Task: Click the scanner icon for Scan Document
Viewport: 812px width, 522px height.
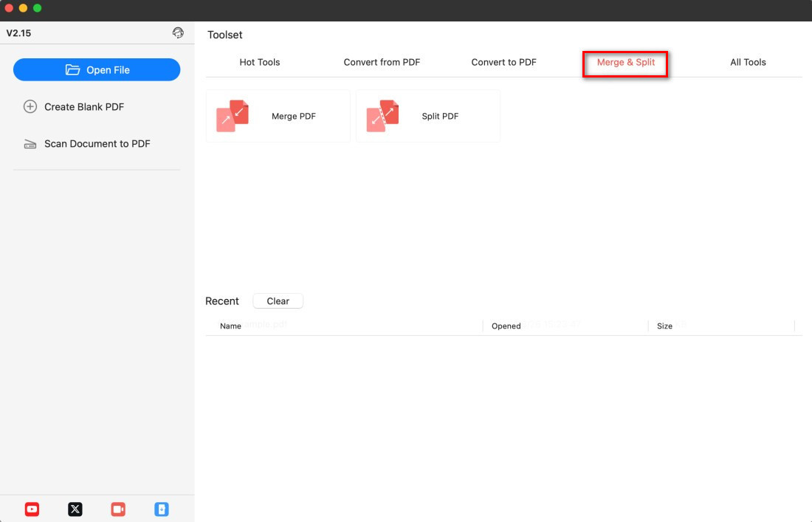Action: click(x=30, y=144)
